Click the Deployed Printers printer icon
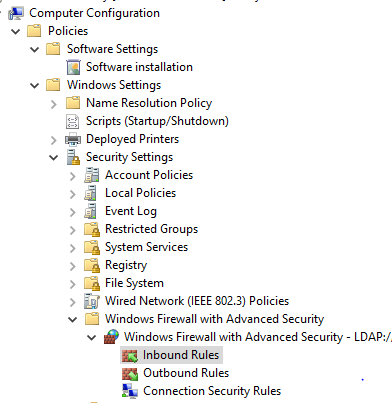 pos(73,139)
